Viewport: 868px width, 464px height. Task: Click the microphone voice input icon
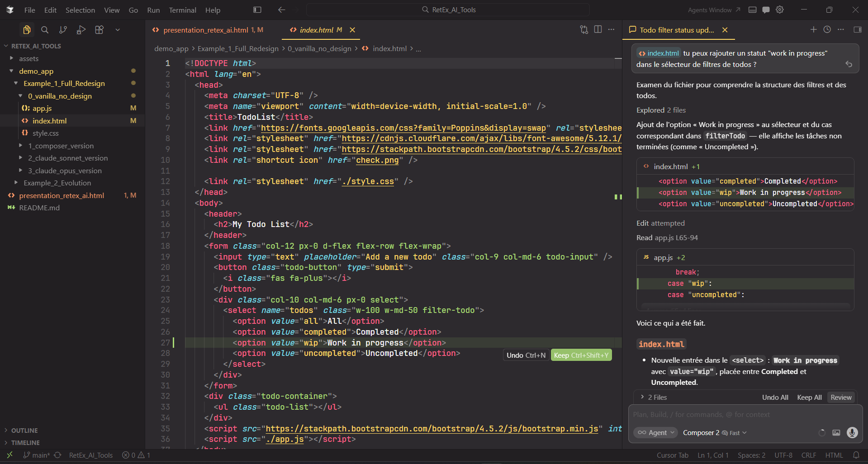(852, 433)
